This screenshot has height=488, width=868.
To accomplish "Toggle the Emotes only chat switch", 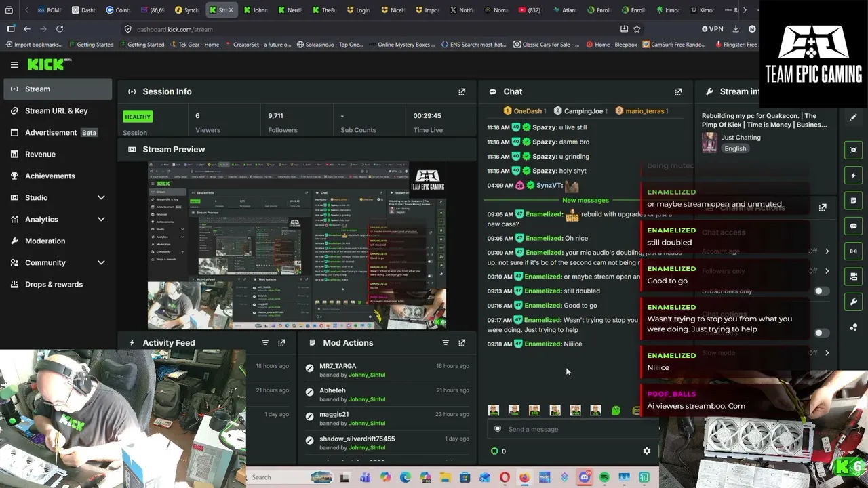I will click(x=821, y=333).
